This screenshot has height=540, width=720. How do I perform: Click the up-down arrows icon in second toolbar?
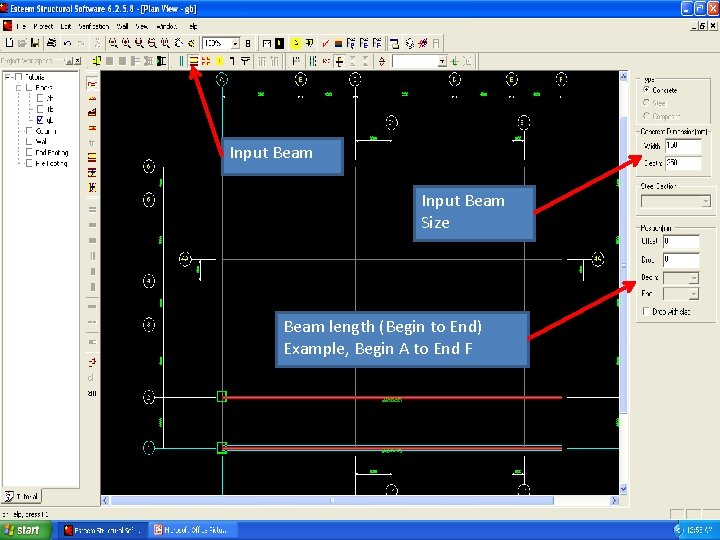(x=382, y=61)
